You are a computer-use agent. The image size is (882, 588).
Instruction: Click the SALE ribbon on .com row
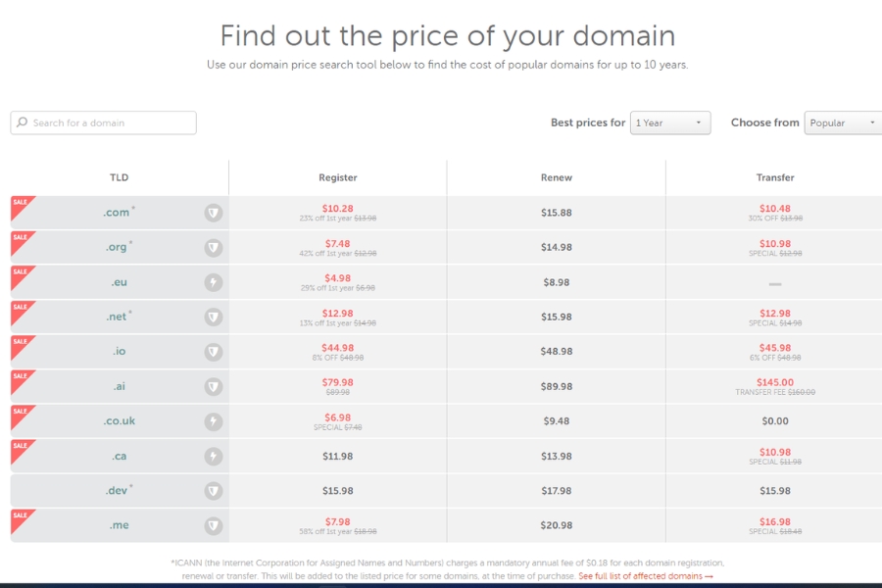21,206
